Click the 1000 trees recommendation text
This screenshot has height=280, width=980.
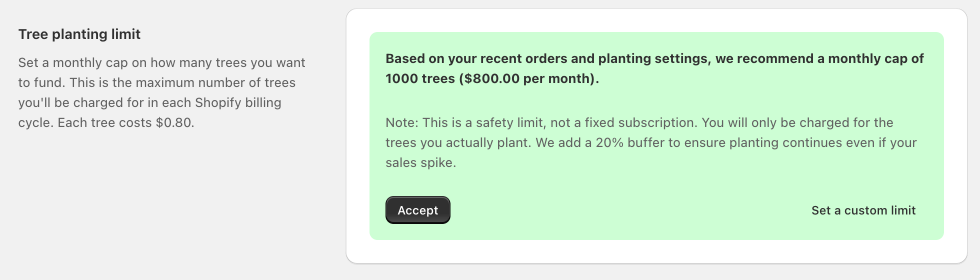[x=420, y=79]
